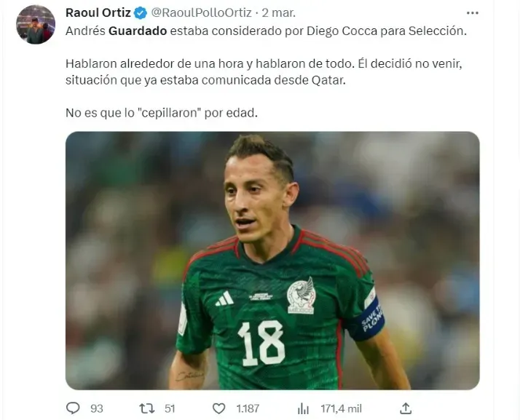520x420 pixels.
Task: Click the reply count 93
Action: click(97, 409)
